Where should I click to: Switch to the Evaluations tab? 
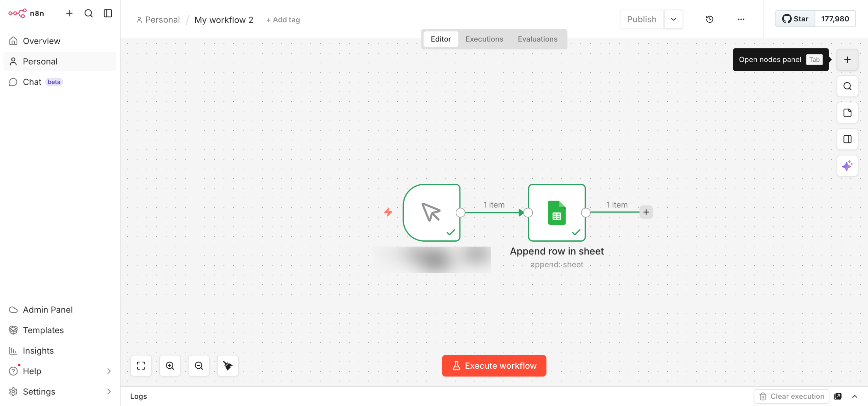tap(537, 39)
